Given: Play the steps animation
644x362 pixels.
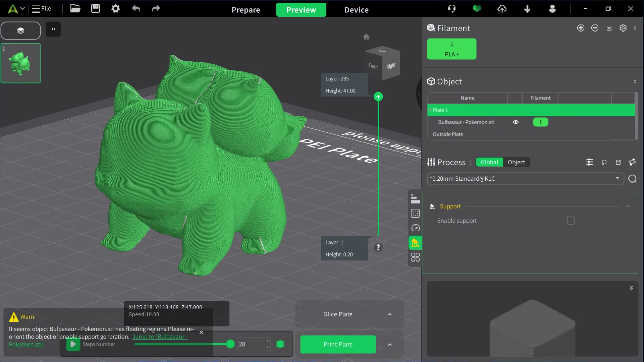Looking at the screenshot, I should click(73, 344).
